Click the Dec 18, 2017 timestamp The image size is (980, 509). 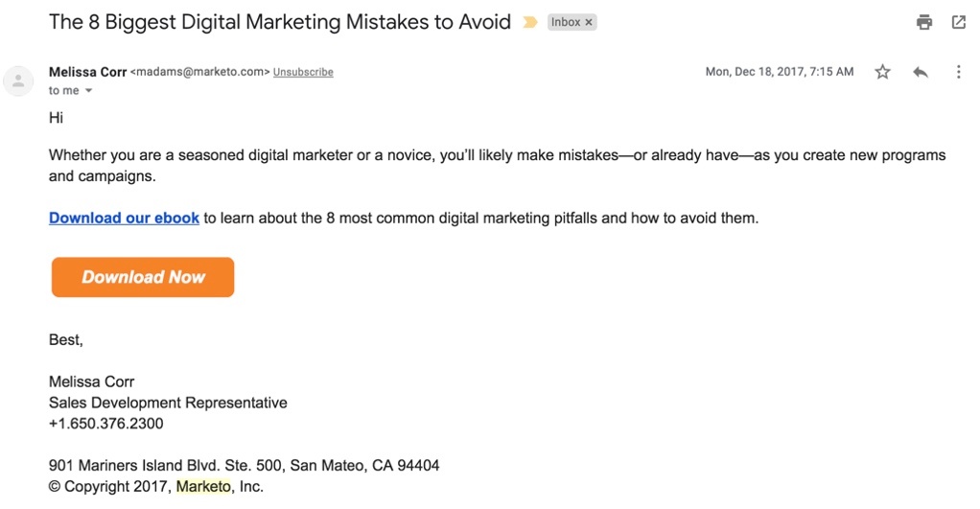pyautogui.click(x=779, y=72)
